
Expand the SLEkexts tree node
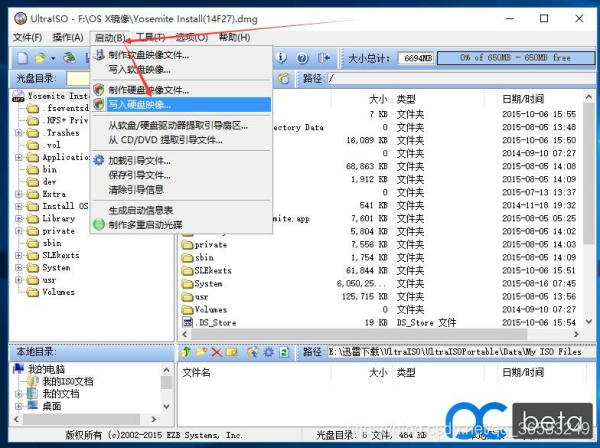click(18, 255)
